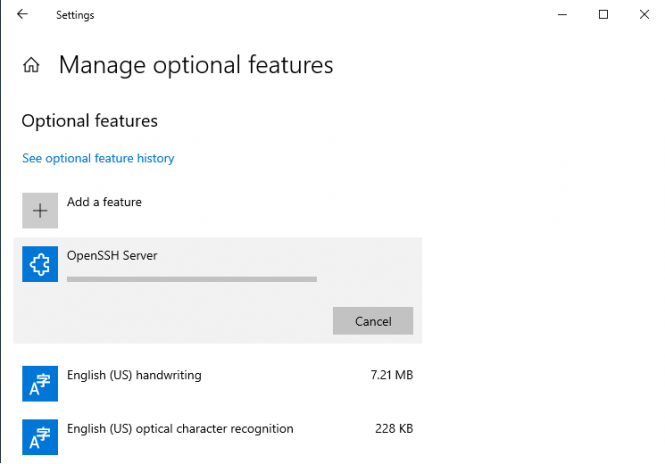Go to Settings home via house icon
665x464 pixels.
pos(32,66)
